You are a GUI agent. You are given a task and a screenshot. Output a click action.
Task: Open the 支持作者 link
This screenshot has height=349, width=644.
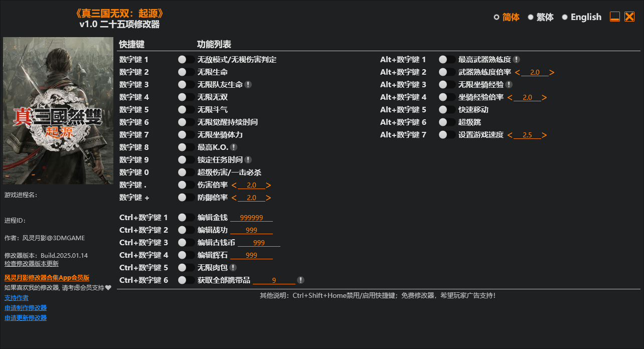pyautogui.click(x=17, y=297)
